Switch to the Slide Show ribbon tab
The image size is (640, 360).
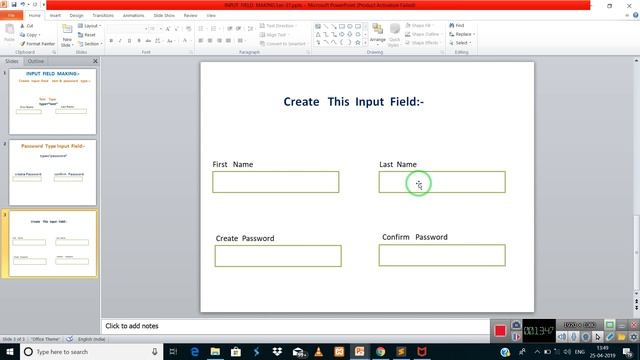pos(164,15)
